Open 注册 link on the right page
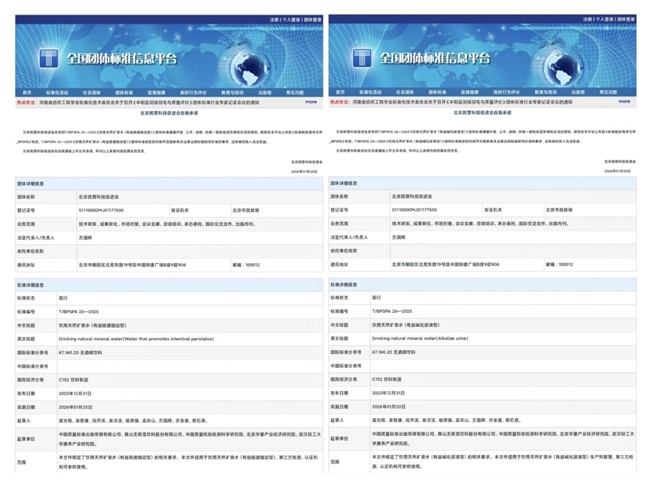This screenshot has height=486, width=650. coord(588,19)
